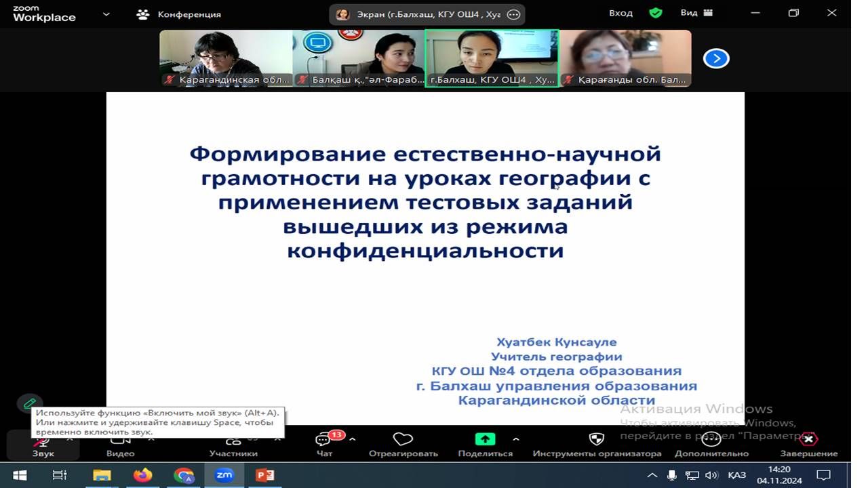Image resolution: width=868 pixels, height=488 pixels.
Task: Open the Дополнительно more options menu
Action: tap(711, 439)
